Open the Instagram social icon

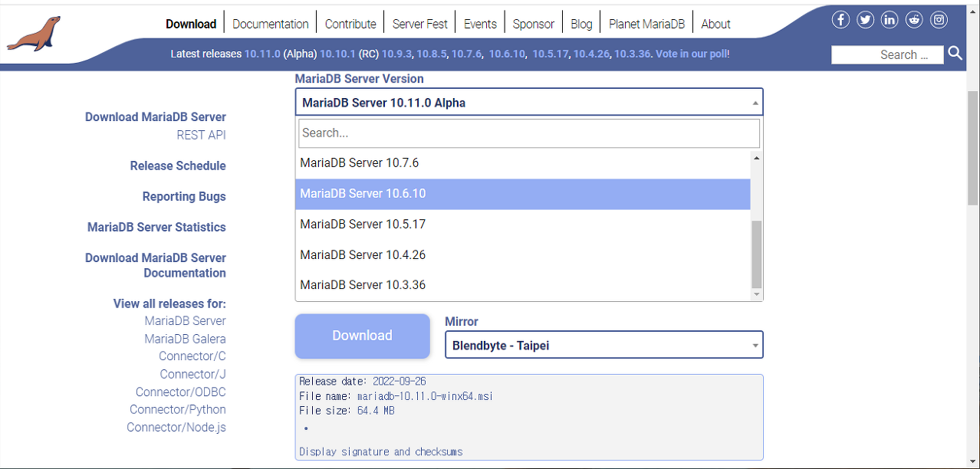click(x=939, y=20)
